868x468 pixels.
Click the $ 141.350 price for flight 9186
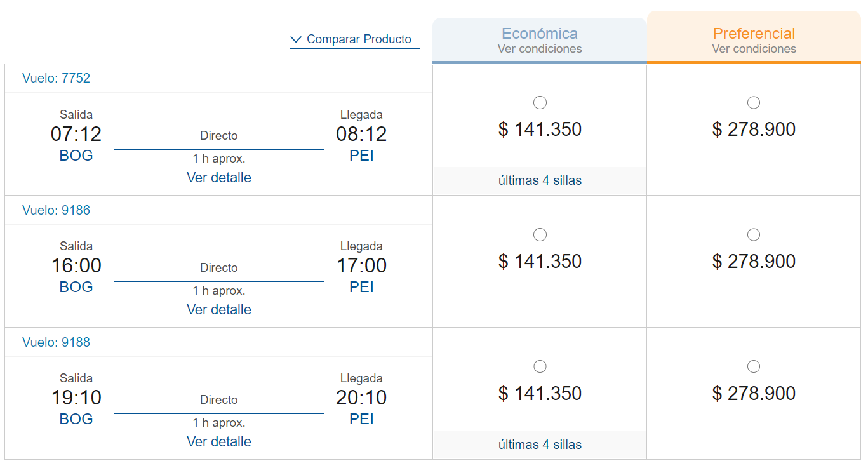540,262
